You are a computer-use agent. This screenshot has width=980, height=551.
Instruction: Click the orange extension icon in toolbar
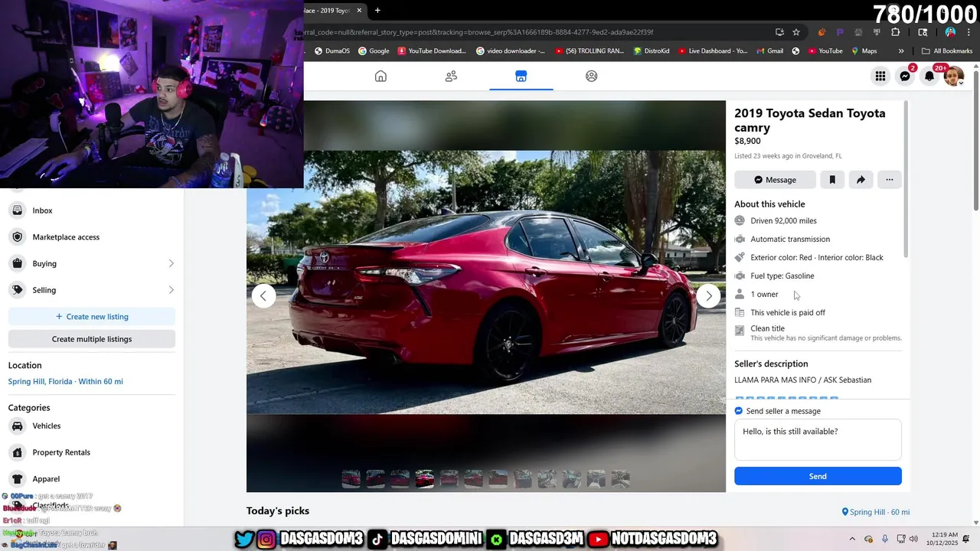point(822,32)
